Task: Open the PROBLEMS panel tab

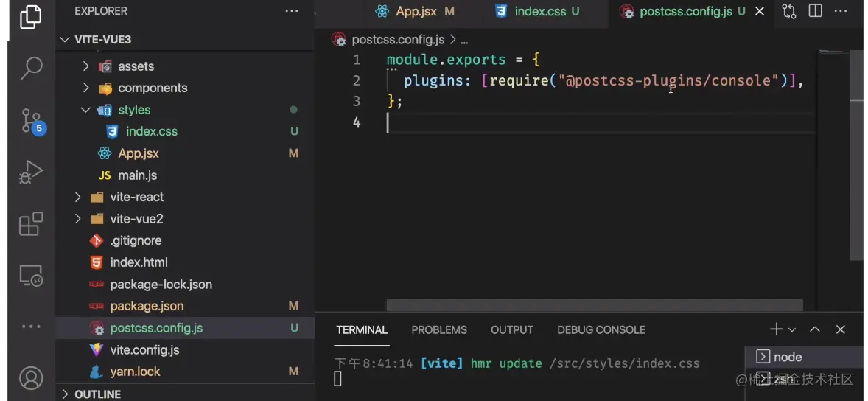Action: coord(439,329)
